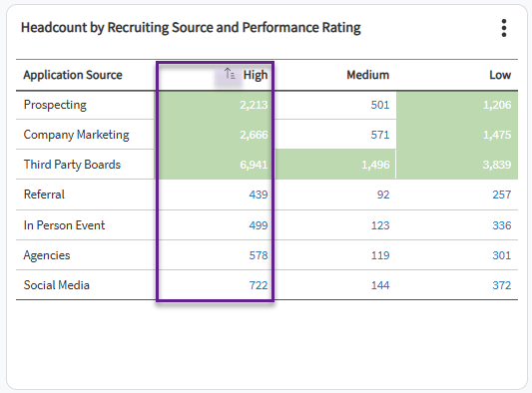The height and width of the screenshot is (393, 532).
Task: Open Agencies Low value 301
Action: coord(501,255)
